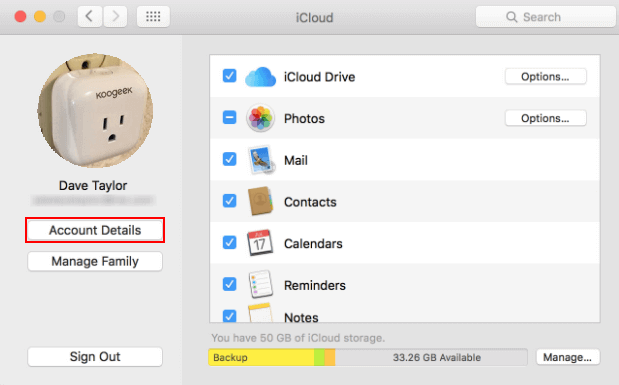Click the iCloud window title
The width and height of the screenshot is (619, 385).
pyautogui.click(x=315, y=17)
